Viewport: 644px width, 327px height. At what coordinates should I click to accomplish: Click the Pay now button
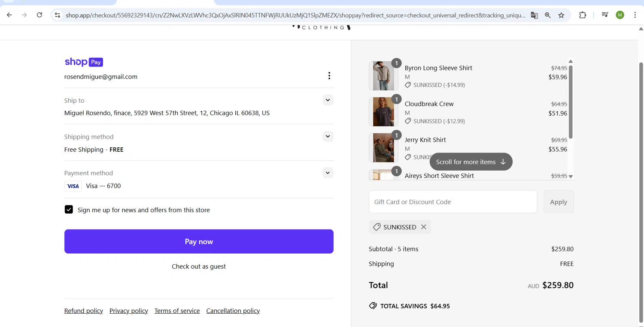[199, 241]
